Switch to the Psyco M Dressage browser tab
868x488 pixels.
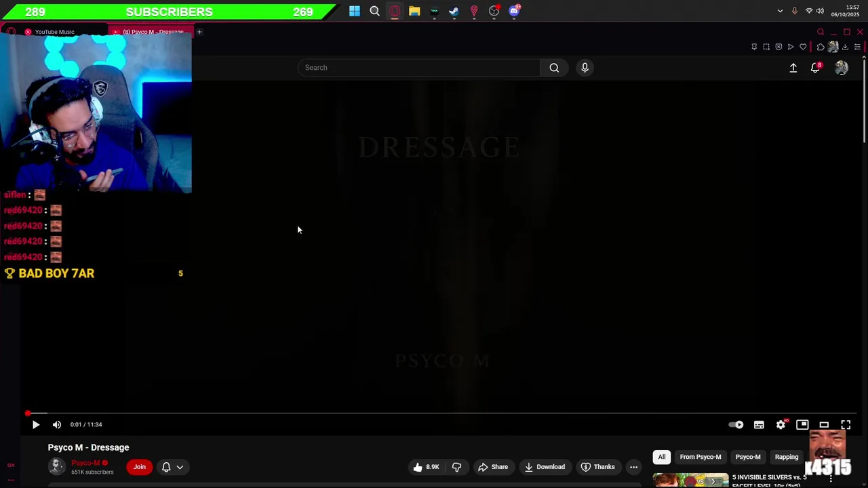pyautogui.click(x=151, y=32)
